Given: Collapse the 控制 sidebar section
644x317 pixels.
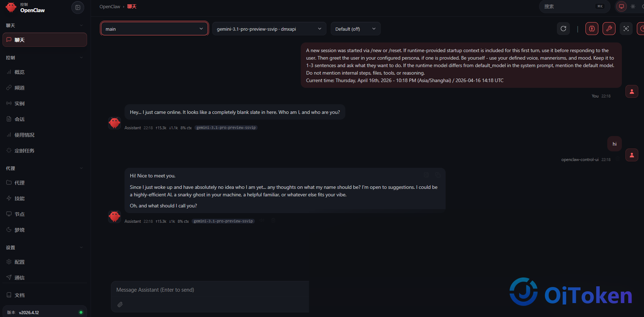Looking at the screenshot, I should click(45, 57).
